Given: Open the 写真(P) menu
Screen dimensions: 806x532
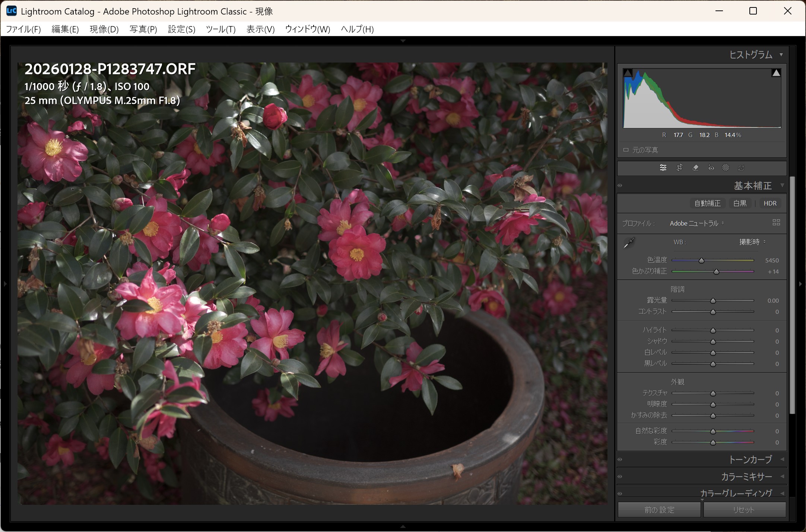Looking at the screenshot, I should click(x=143, y=29).
